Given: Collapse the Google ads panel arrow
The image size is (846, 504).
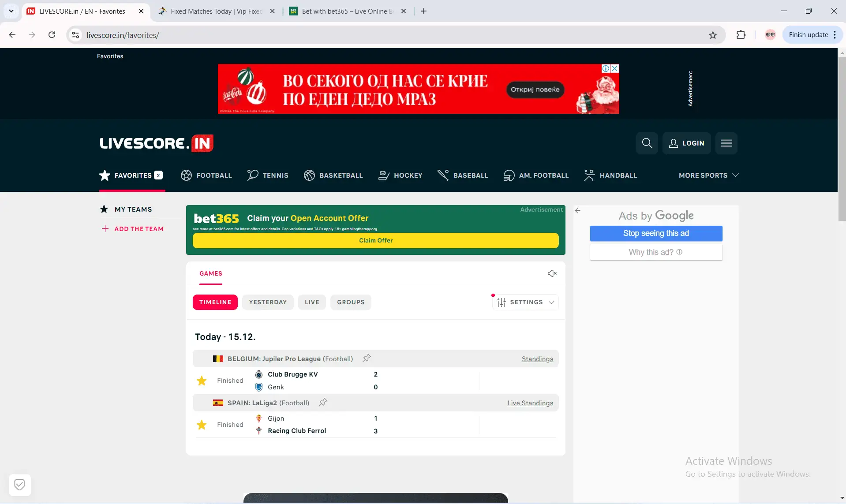Looking at the screenshot, I should pyautogui.click(x=578, y=211).
